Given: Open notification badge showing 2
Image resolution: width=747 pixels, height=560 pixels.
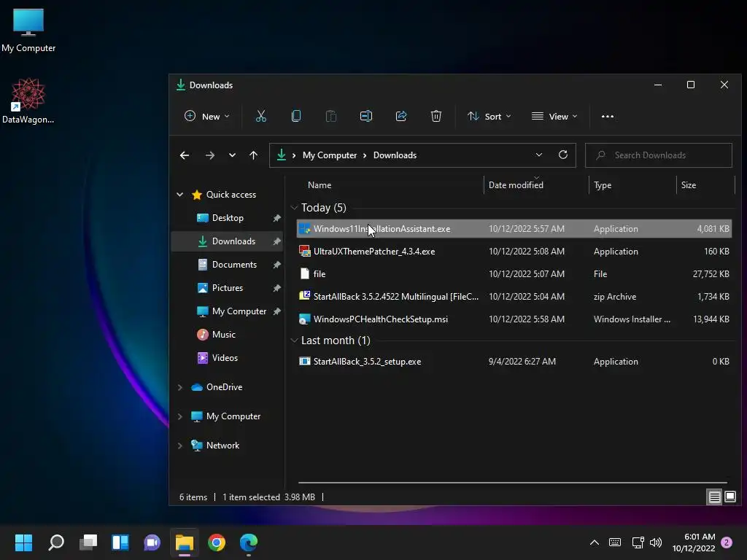Looking at the screenshot, I should point(727,542).
